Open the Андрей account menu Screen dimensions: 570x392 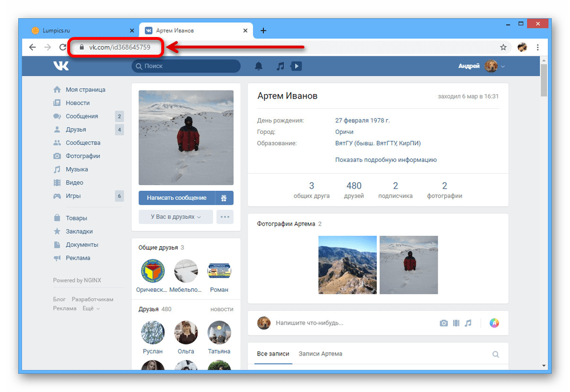point(481,66)
